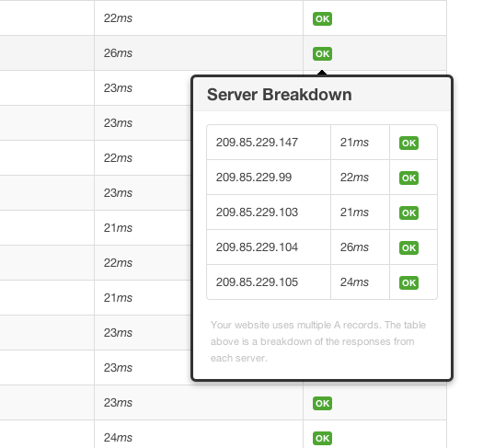Image resolution: width=483 pixels, height=448 pixels.
Task: Click the OK badge next to 209.85.229.104
Action: [408, 247]
